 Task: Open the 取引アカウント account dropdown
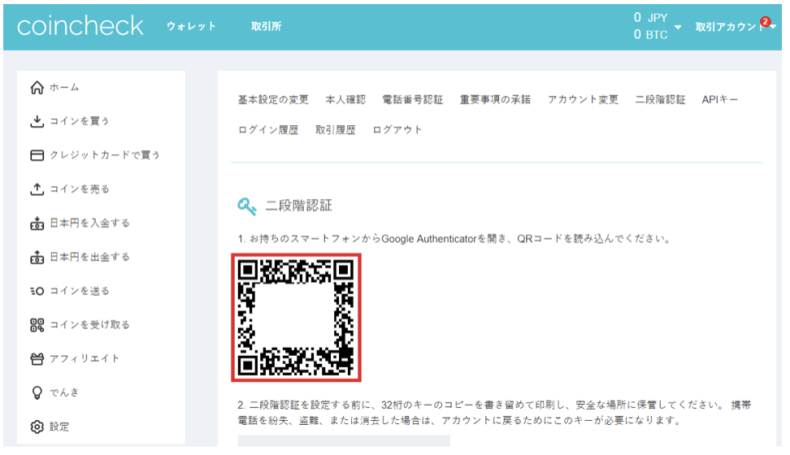(735, 27)
